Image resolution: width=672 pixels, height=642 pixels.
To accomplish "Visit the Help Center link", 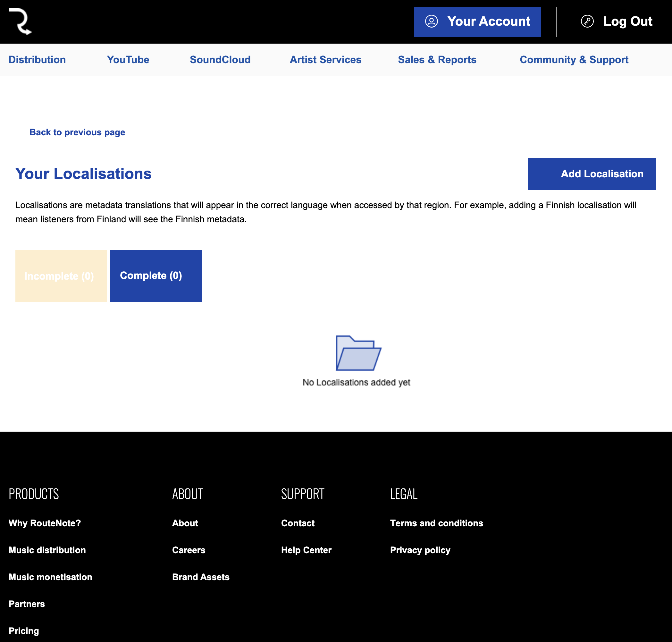I will [306, 550].
